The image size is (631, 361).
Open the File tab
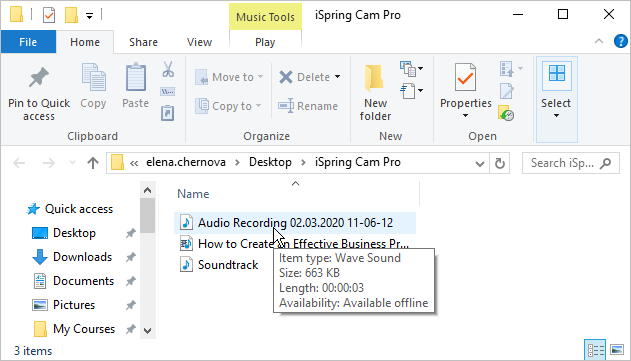(28, 42)
